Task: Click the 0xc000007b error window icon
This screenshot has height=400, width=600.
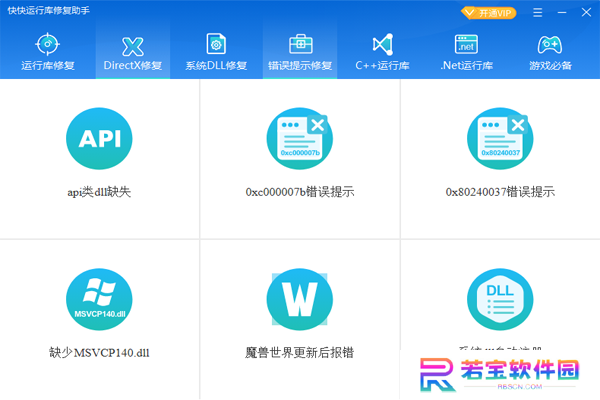Action: (300, 139)
